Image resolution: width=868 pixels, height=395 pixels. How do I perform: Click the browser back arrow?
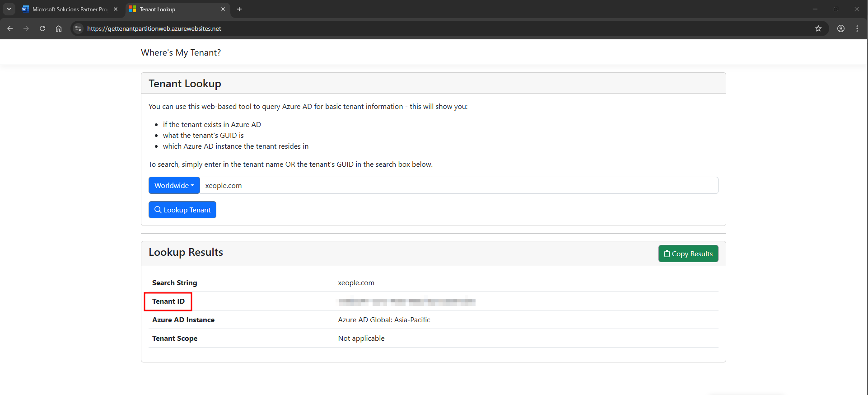[x=10, y=28]
